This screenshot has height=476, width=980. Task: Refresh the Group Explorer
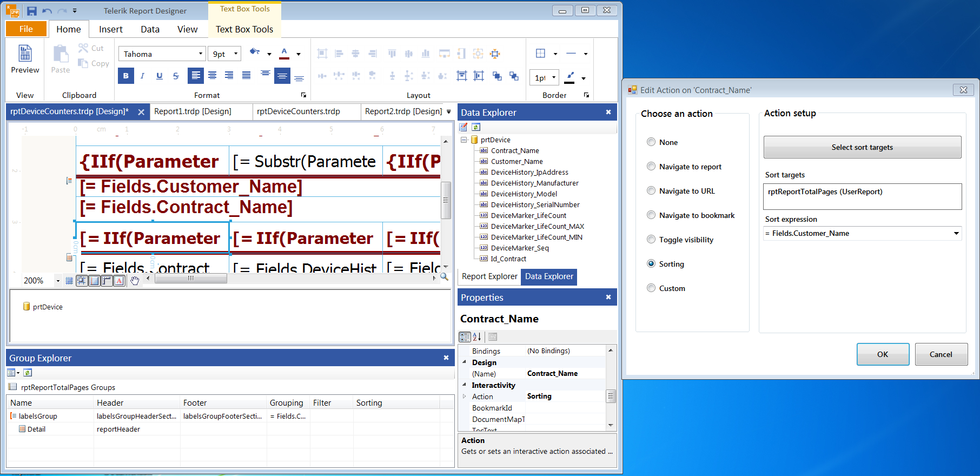pyautogui.click(x=28, y=373)
